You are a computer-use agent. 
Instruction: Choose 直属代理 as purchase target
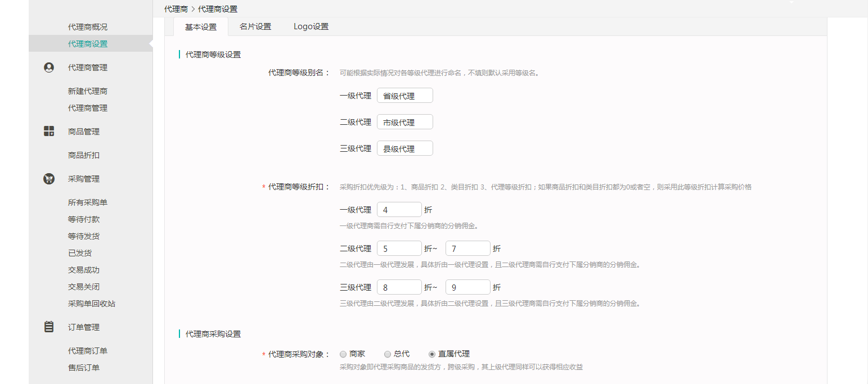click(x=432, y=354)
